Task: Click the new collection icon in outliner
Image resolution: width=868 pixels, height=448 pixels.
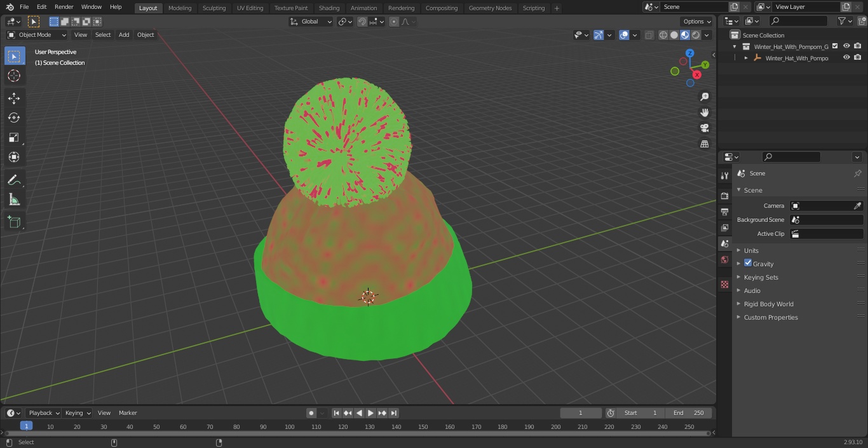Action: [x=862, y=21]
